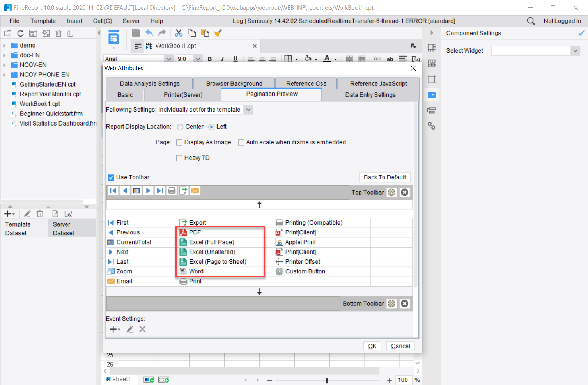Open the search magnifier icon

pyautogui.click(x=531, y=21)
